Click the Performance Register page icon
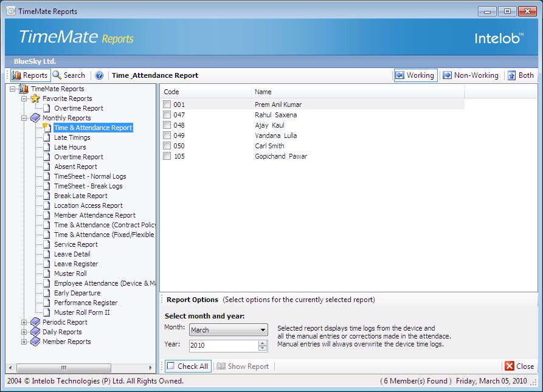The width and height of the screenshot is (543, 392). click(46, 303)
